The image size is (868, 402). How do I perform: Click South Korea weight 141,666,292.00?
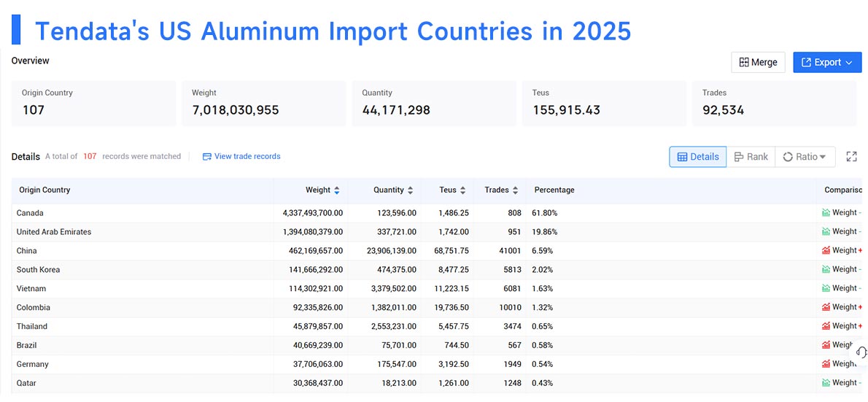click(316, 269)
